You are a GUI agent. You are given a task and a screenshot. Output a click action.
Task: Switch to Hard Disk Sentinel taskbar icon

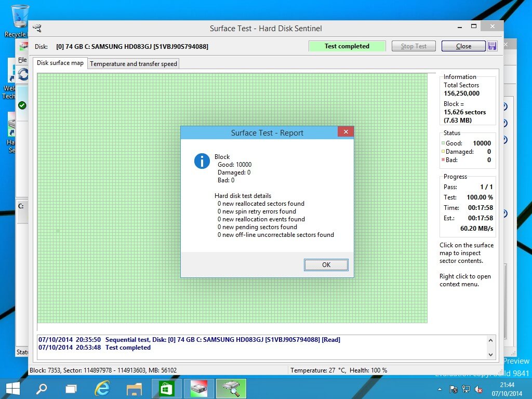coord(199,389)
